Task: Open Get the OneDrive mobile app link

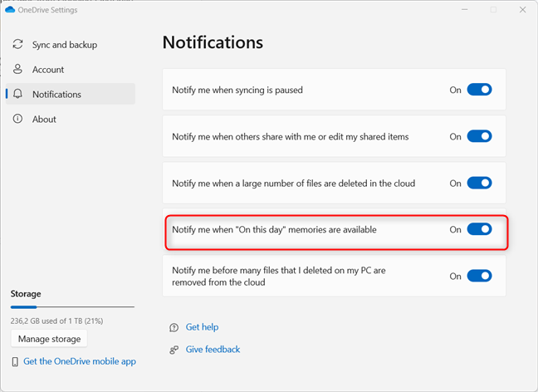Action: click(x=80, y=362)
